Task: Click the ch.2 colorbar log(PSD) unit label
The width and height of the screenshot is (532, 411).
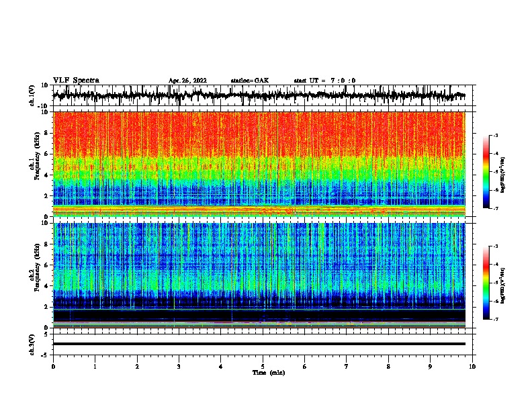Action: coord(503,285)
